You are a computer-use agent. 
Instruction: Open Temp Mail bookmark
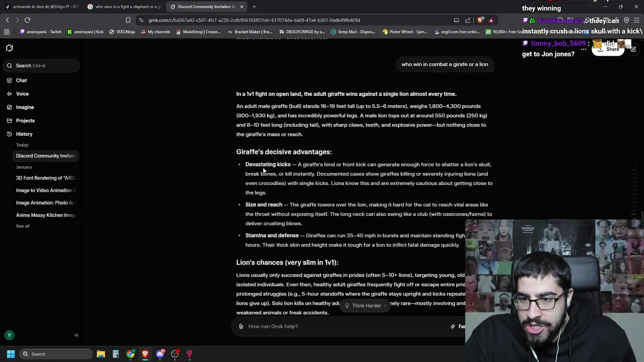353,32
